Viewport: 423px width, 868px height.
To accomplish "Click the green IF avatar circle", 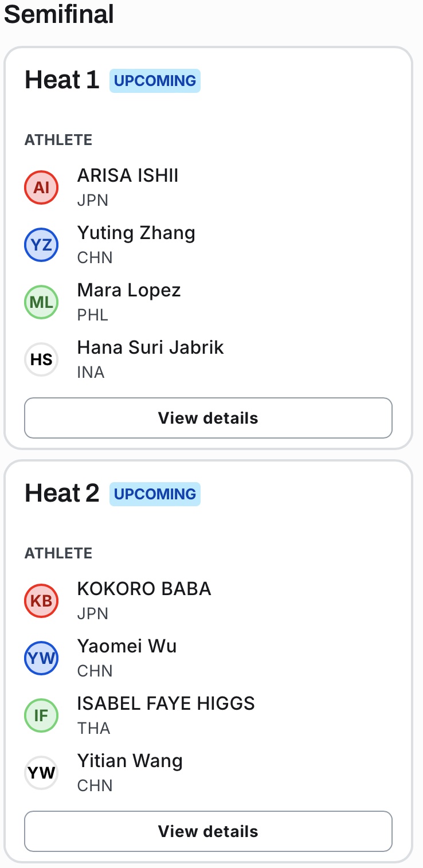I will [x=41, y=715].
